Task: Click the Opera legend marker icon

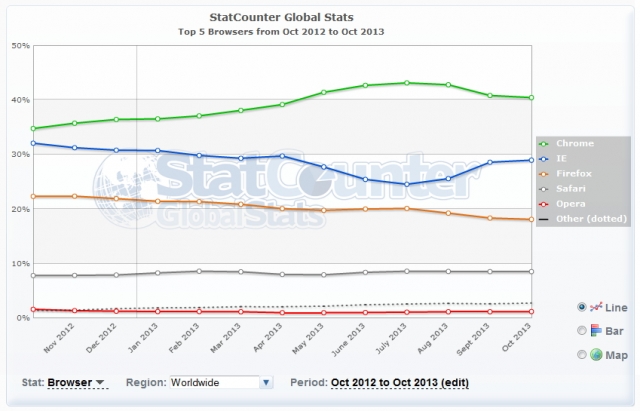Action: tap(545, 203)
